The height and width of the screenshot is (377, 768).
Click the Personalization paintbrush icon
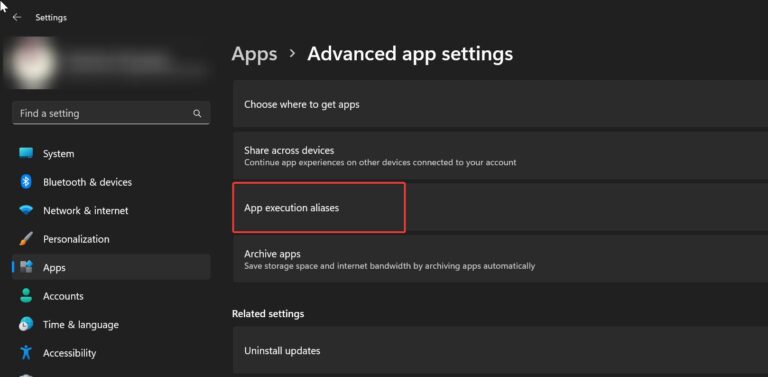[26, 239]
